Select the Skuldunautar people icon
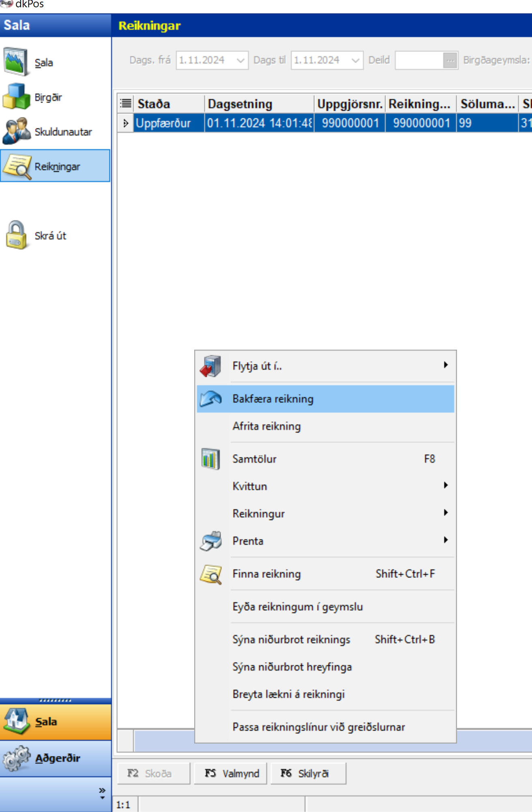532x812 pixels. pyautogui.click(x=16, y=131)
